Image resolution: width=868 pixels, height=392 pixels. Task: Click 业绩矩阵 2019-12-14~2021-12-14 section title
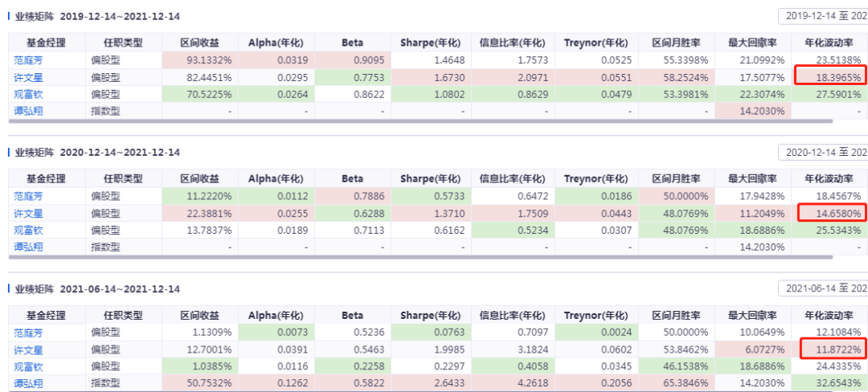tap(97, 16)
